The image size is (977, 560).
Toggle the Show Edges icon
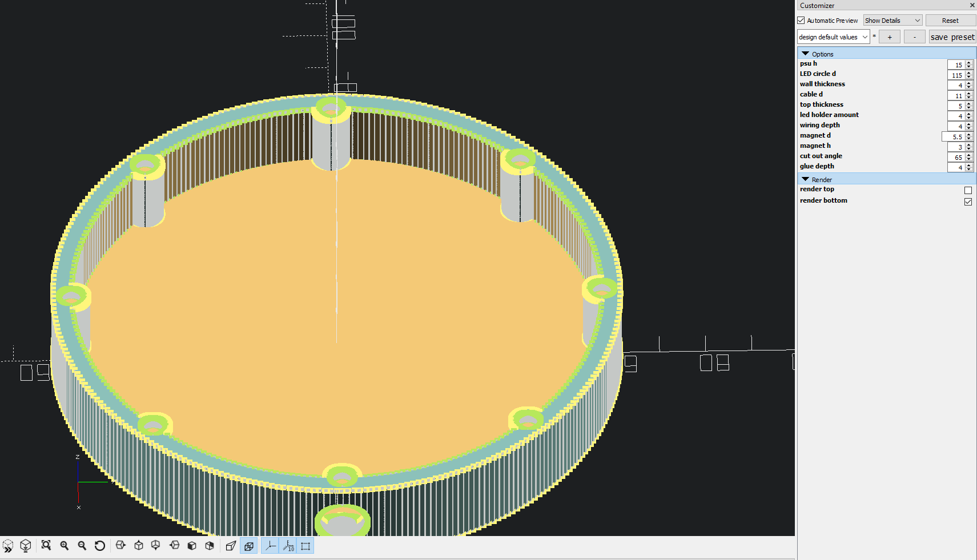click(305, 546)
